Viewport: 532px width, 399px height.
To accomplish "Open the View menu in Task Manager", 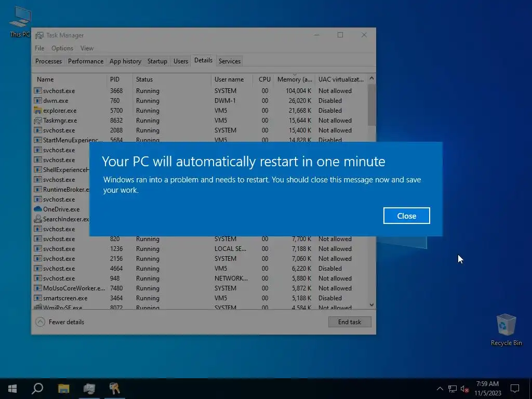I will click(x=87, y=48).
